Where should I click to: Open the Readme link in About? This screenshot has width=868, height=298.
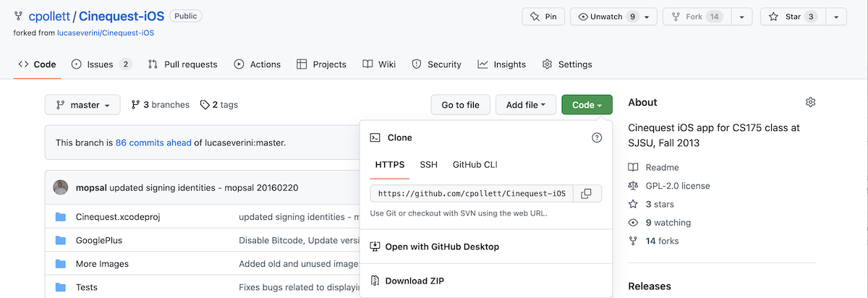(662, 167)
